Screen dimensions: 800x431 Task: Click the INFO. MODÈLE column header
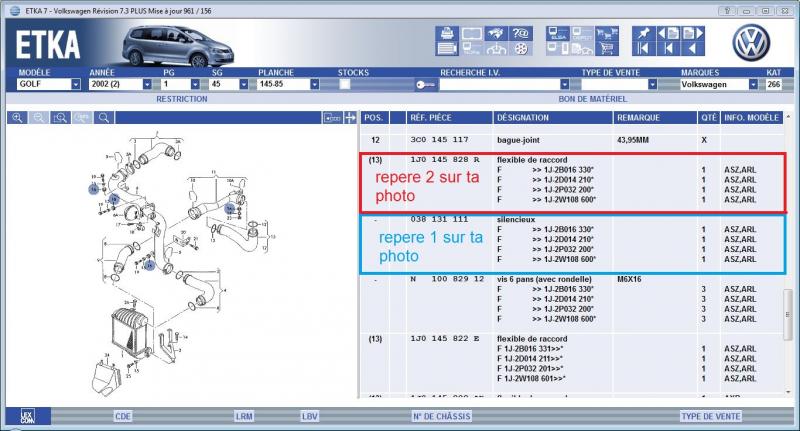751,118
